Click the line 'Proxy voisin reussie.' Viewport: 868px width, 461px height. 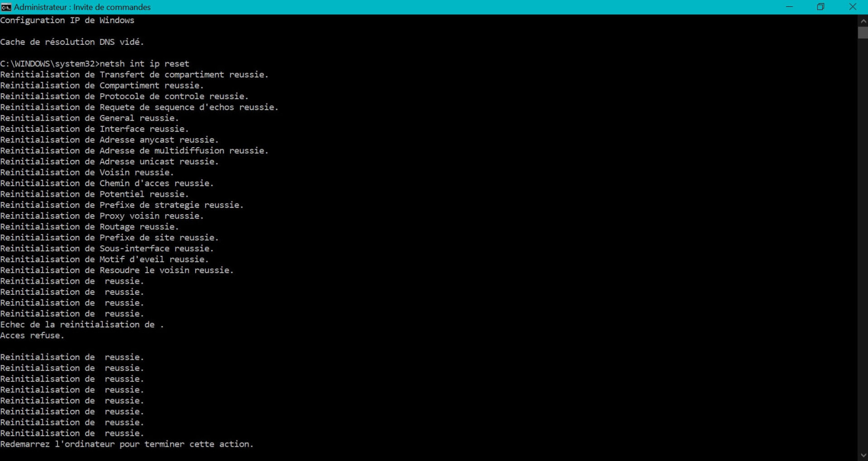152,216
